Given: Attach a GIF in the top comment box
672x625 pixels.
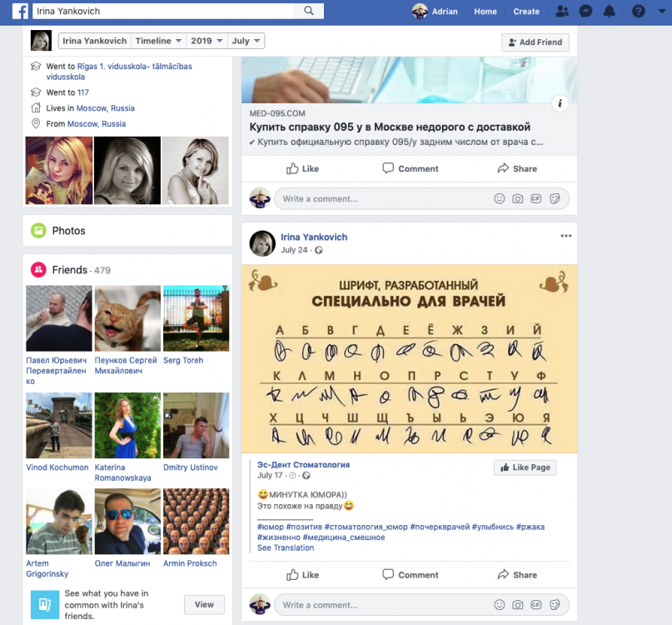Looking at the screenshot, I should pyautogui.click(x=537, y=199).
